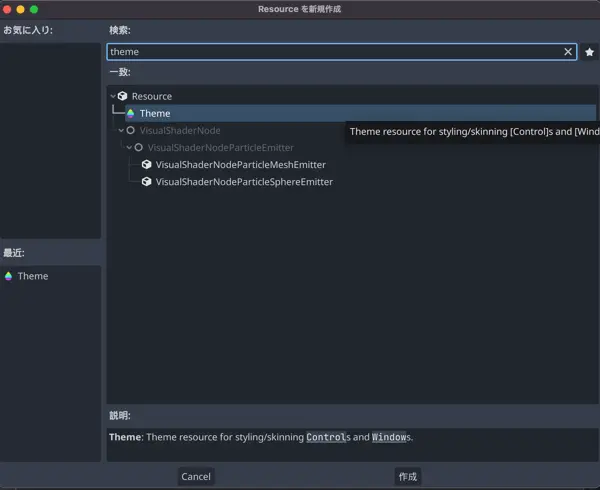
Task: Click the Theme icon in the recent list
Action: [x=9, y=276]
